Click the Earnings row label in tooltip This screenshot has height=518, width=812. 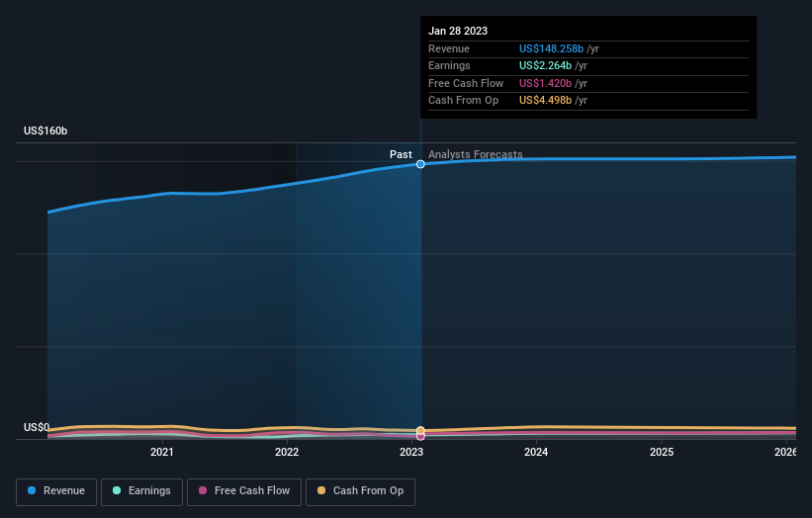[x=449, y=65]
